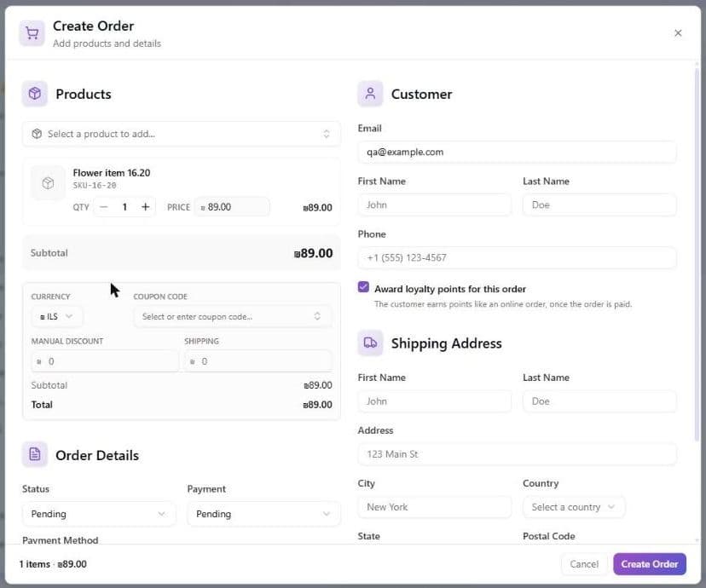Click the Shipping Address Last Name field
Image resolution: width=706 pixels, height=588 pixels.
point(599,401)
